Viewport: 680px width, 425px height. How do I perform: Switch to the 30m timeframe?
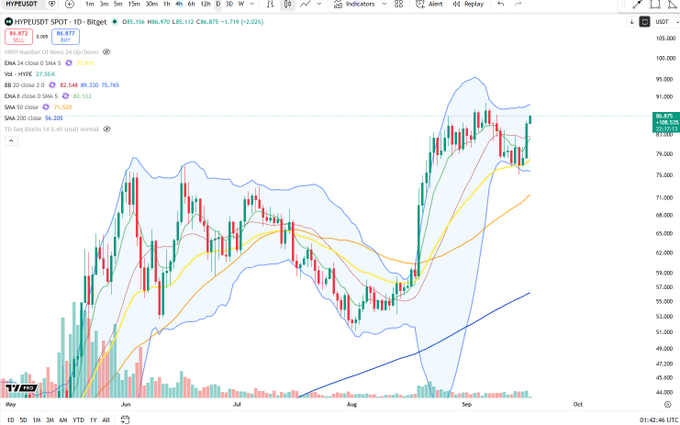tap(152, 4)
